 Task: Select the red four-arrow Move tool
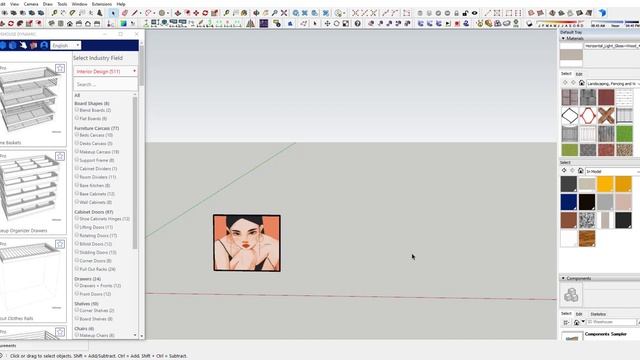(196, 13)
